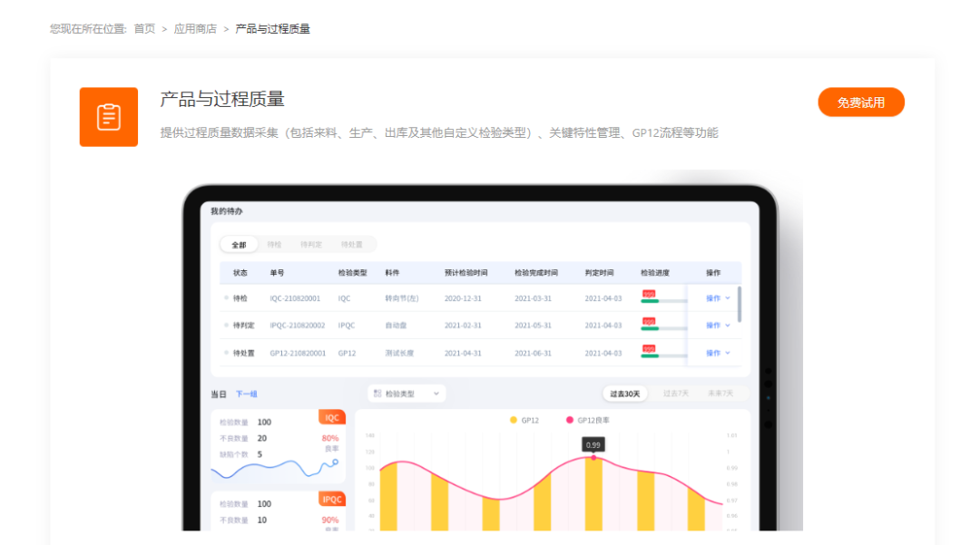Click the yellow GP12 legend marker
980x545 pixels.
click(x=514, y=420)
